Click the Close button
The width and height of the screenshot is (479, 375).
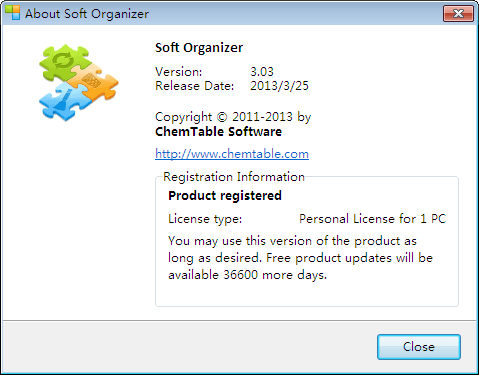pos(419,347)
